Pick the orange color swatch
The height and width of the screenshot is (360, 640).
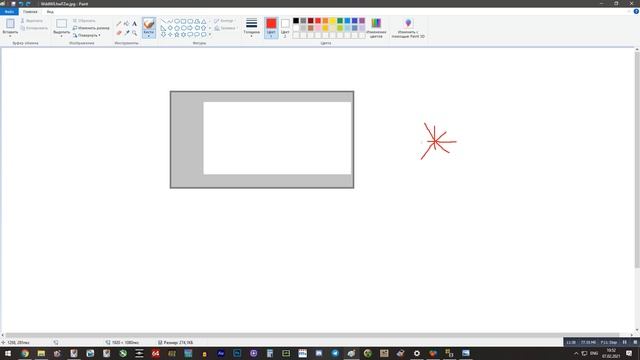[x=325, y=20]
